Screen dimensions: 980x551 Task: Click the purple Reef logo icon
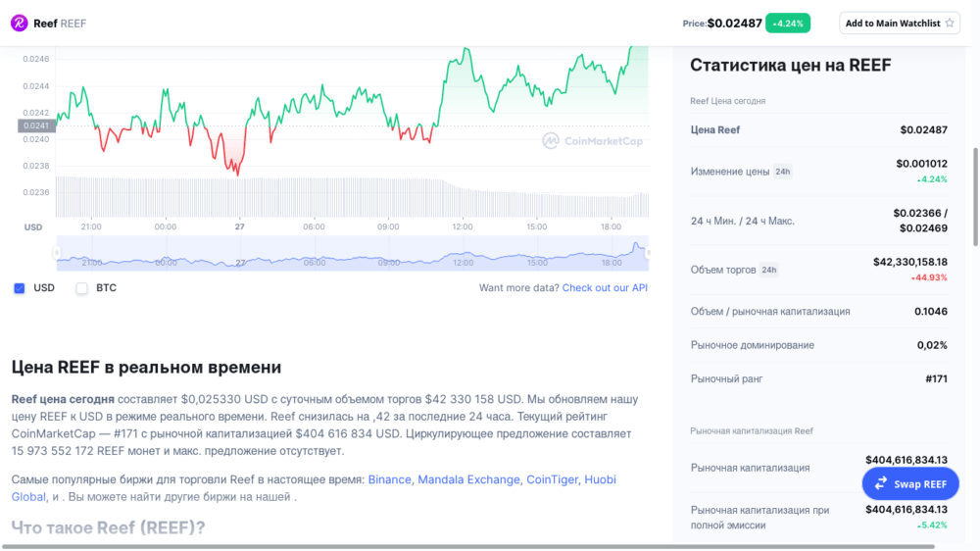[x=19, y=23]
